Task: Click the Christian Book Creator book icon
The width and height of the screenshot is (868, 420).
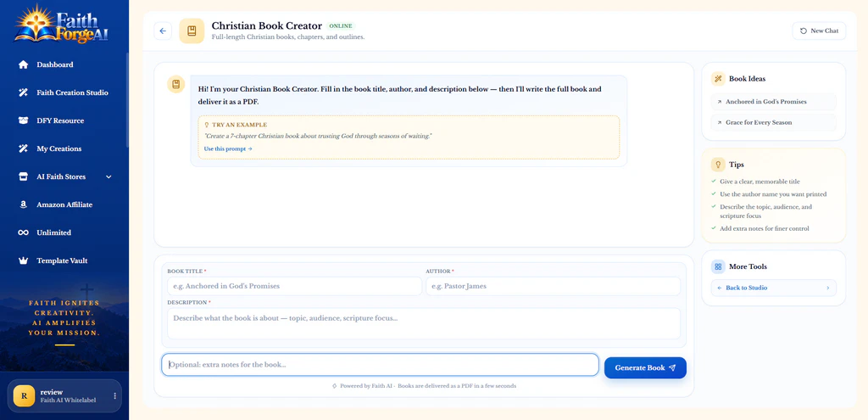Action: pos(192,31)
